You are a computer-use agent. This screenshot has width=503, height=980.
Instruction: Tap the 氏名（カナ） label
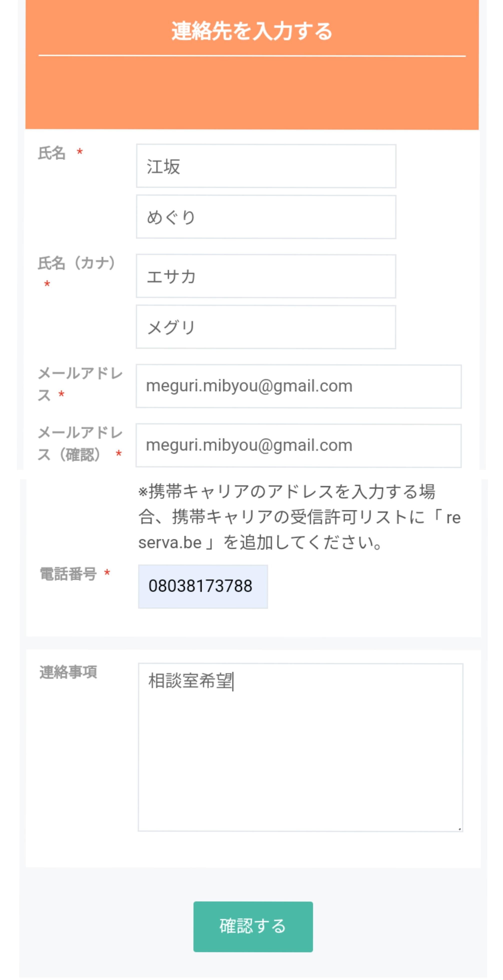pos(76,263)
